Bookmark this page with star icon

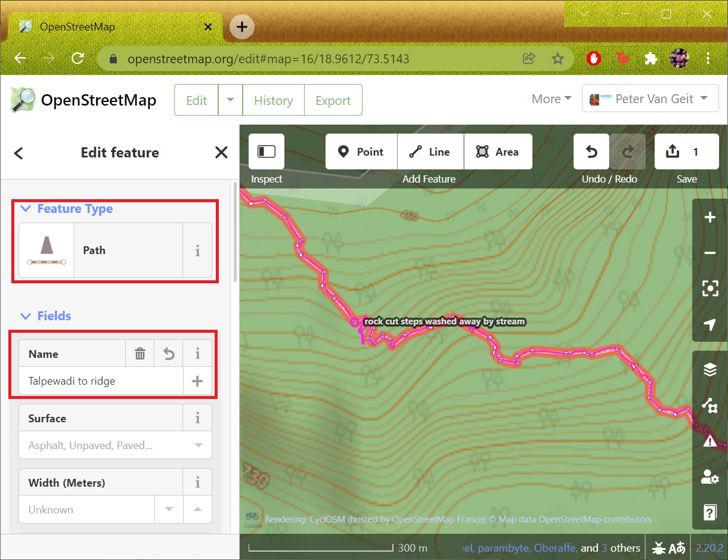pyautogui.click(x=557, y=58)
